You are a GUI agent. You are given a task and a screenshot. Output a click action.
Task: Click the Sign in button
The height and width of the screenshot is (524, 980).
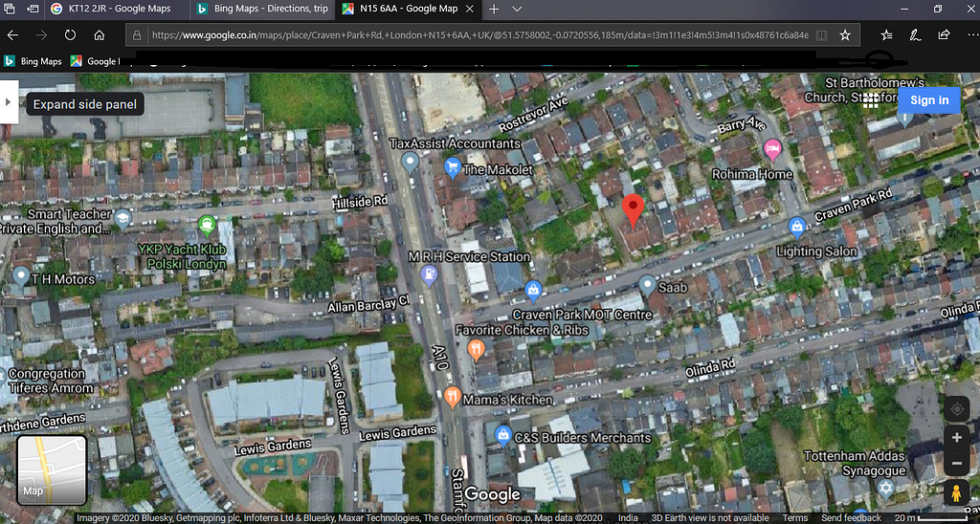[x=928, y=100]
